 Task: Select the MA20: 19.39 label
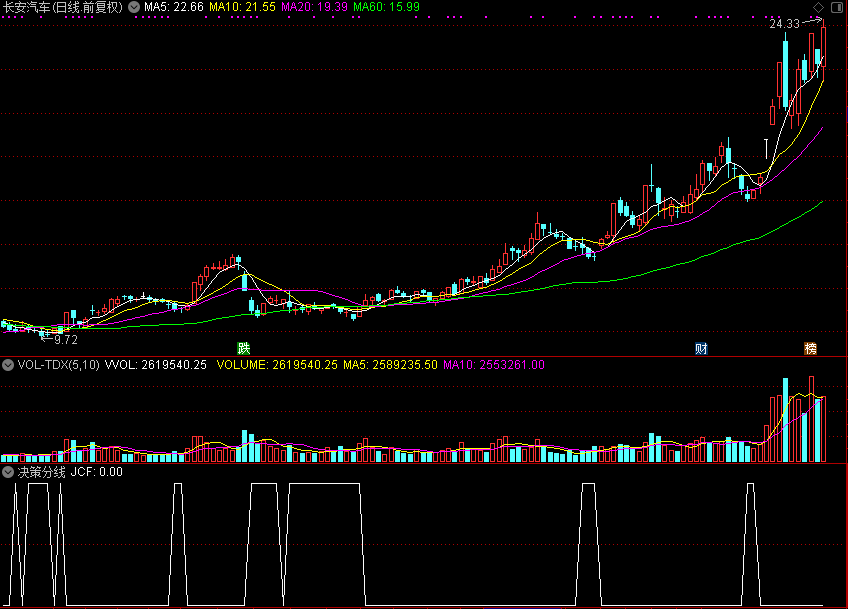tap(314, 7)
